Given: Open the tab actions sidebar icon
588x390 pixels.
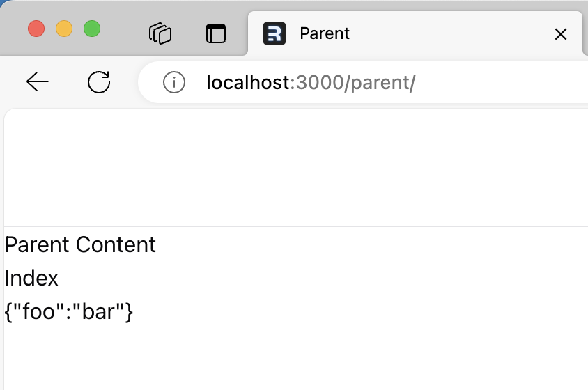Looking at the screenshot, I should pyautogui.click(x=216, y=33).
